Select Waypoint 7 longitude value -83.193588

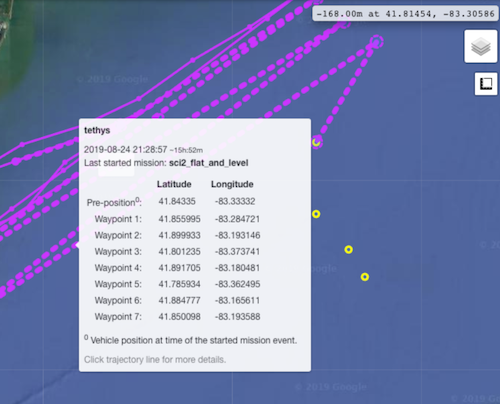(x=237, y=317)
